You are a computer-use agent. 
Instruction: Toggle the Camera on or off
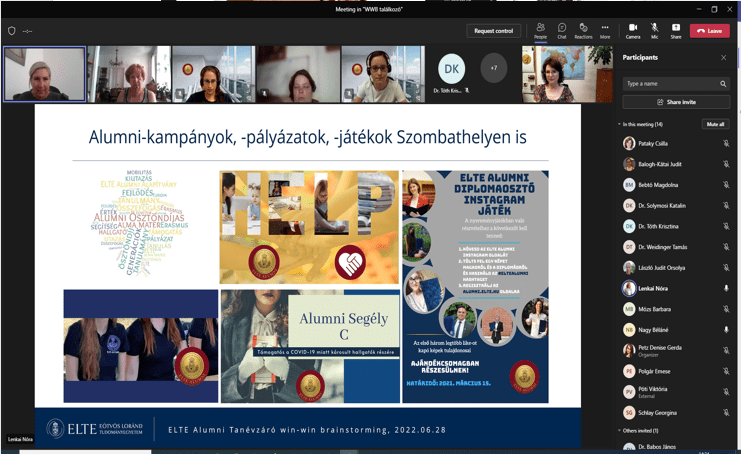[633, 31]
